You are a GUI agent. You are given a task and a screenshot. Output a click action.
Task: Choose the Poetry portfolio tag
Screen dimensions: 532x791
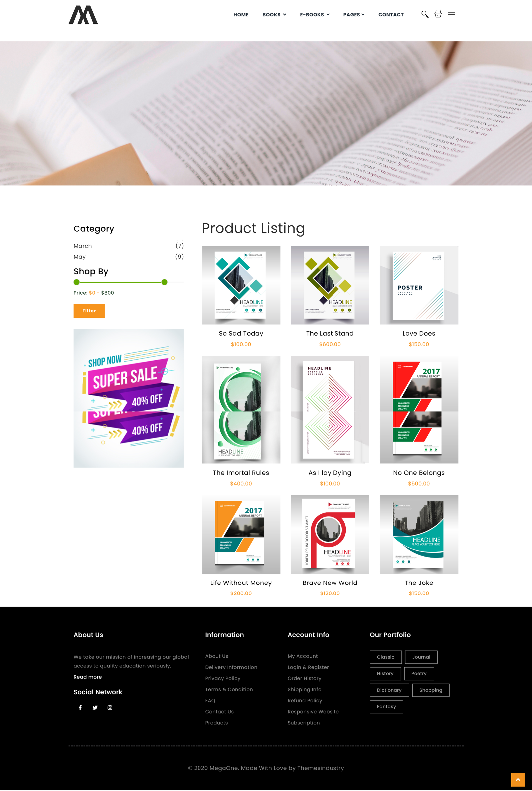[x=419, y=673]
